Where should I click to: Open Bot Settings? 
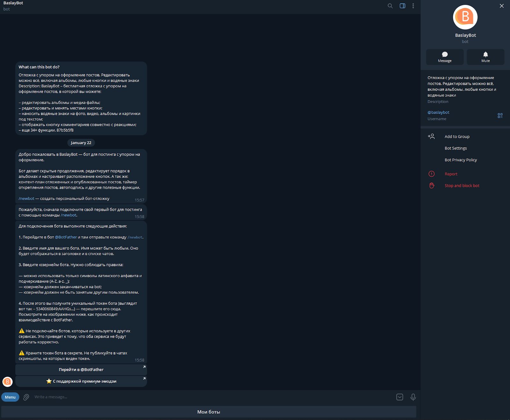(x=455, y=148)
